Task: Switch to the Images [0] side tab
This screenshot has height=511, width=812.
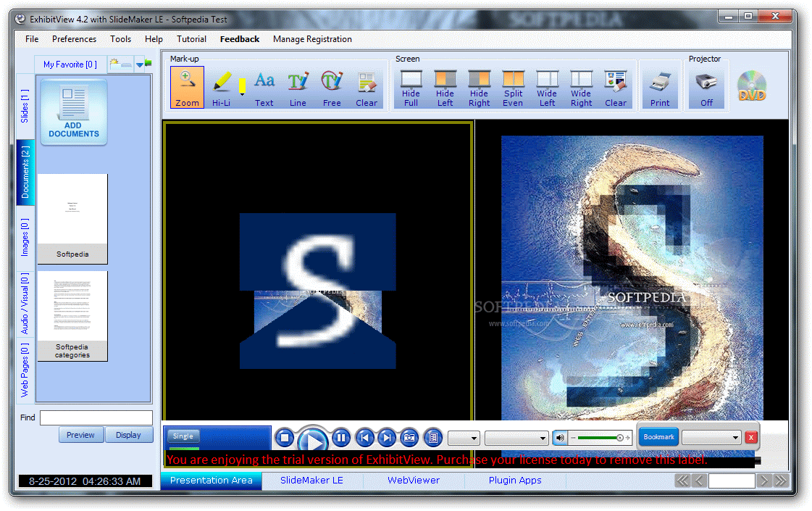Action: coord(25,237)
